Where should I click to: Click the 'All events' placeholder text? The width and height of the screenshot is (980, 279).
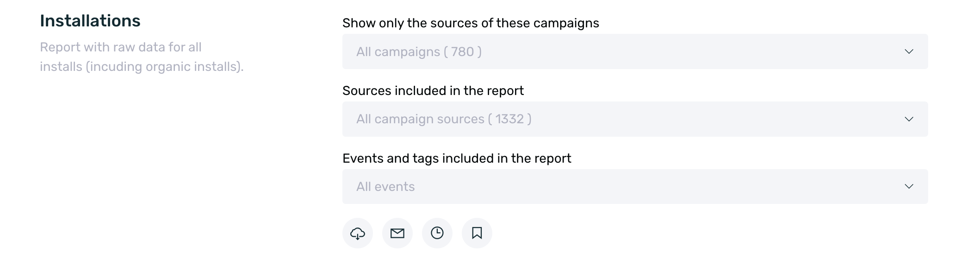pos(385,187)
